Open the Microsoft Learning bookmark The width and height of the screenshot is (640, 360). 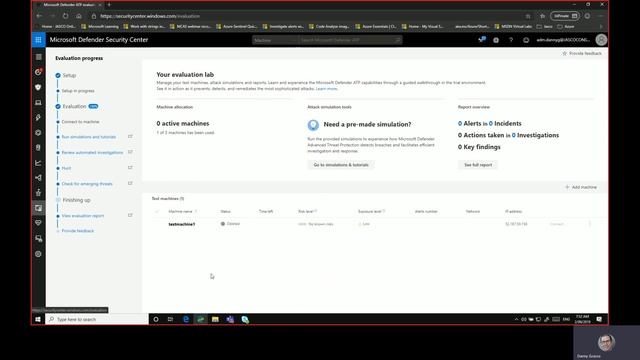pyautogui.click(x=100, y=27)
